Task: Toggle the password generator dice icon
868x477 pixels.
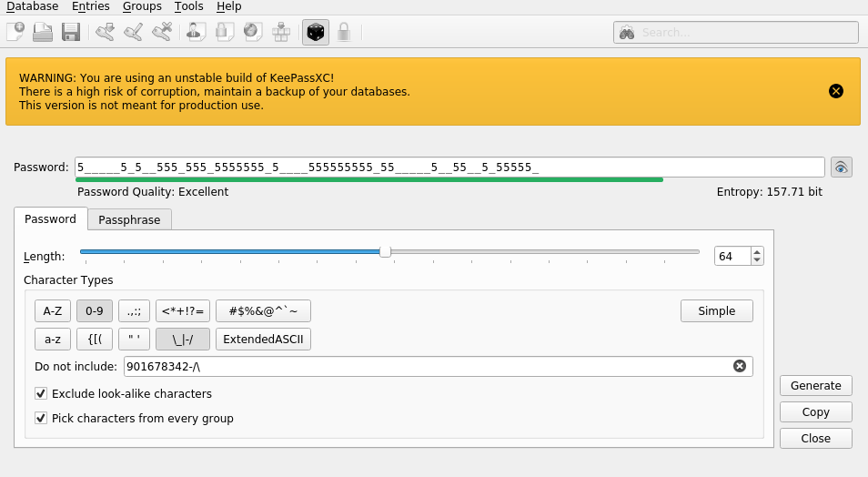Action: (316, 32)
